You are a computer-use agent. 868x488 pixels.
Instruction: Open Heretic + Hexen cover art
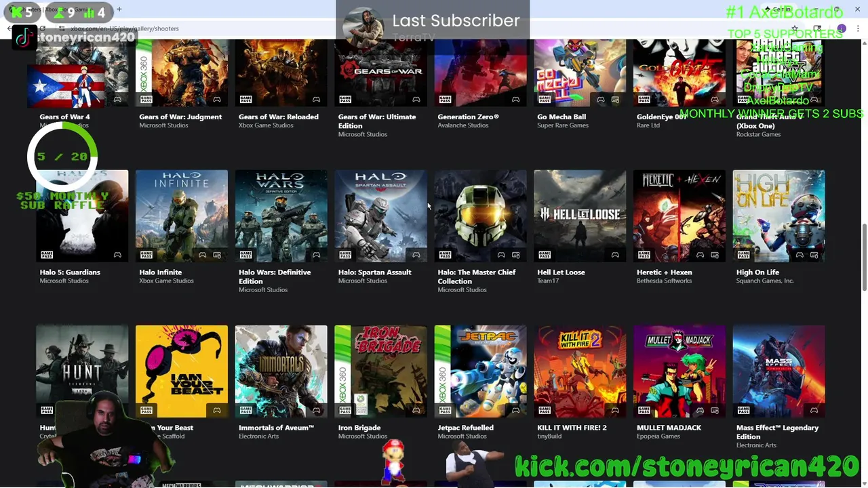679,216
